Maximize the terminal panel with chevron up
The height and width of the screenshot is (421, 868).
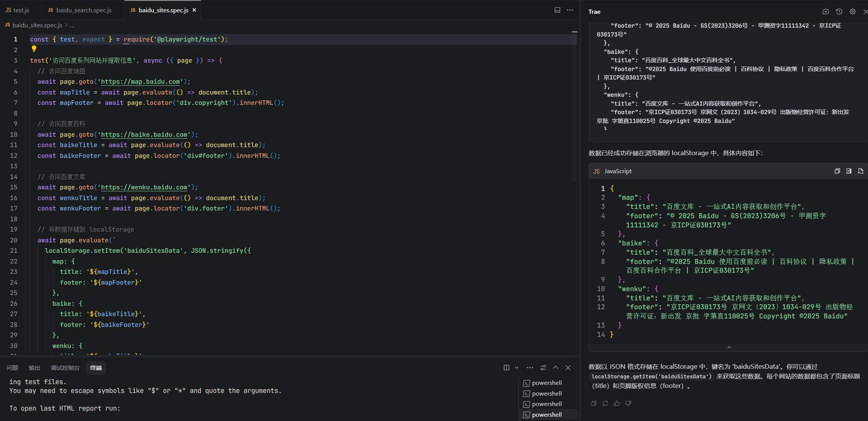point(556,368)
